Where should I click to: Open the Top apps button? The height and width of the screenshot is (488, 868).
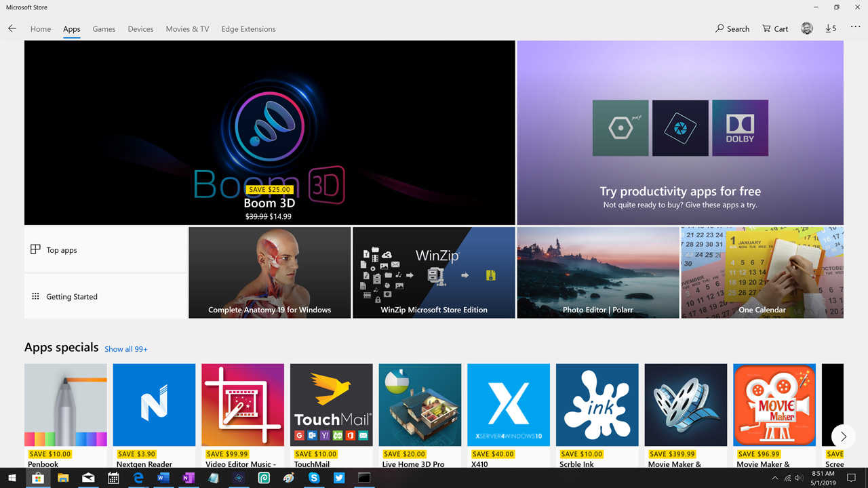105,250
